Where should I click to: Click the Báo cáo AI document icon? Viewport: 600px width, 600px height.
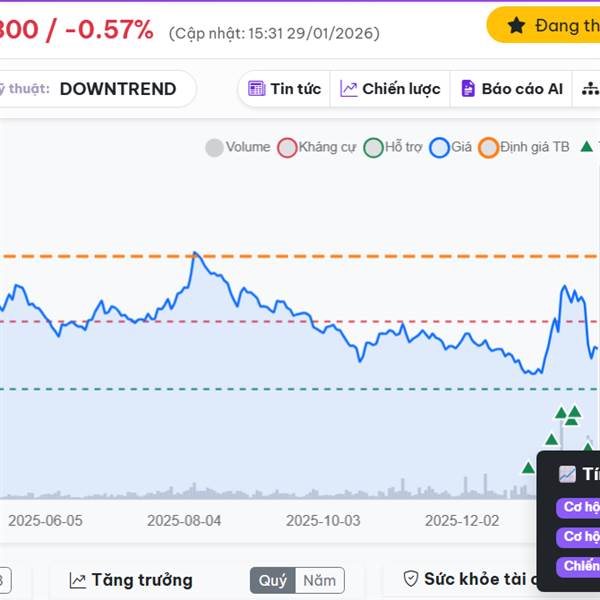pyautogui.click(x=467, y=89)
